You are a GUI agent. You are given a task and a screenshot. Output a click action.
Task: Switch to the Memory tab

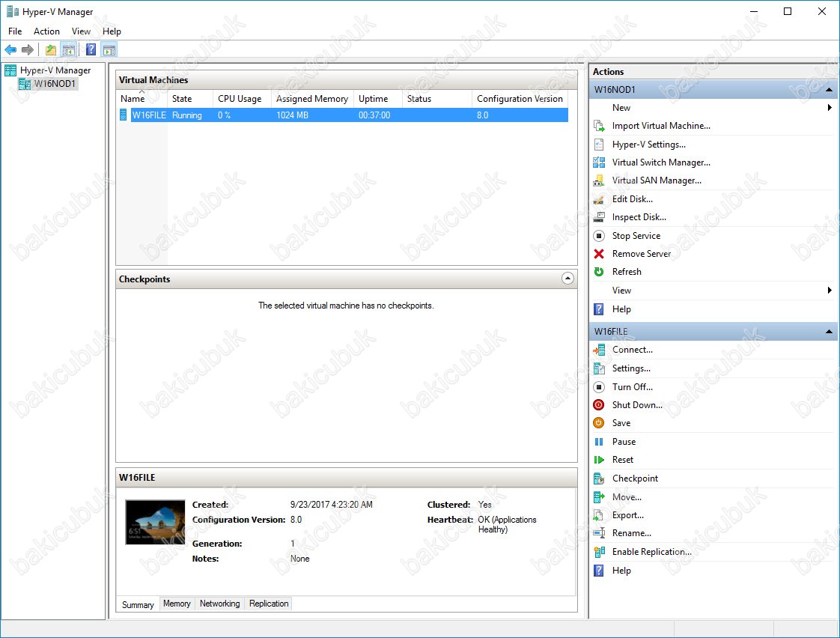tap(177, 604)
